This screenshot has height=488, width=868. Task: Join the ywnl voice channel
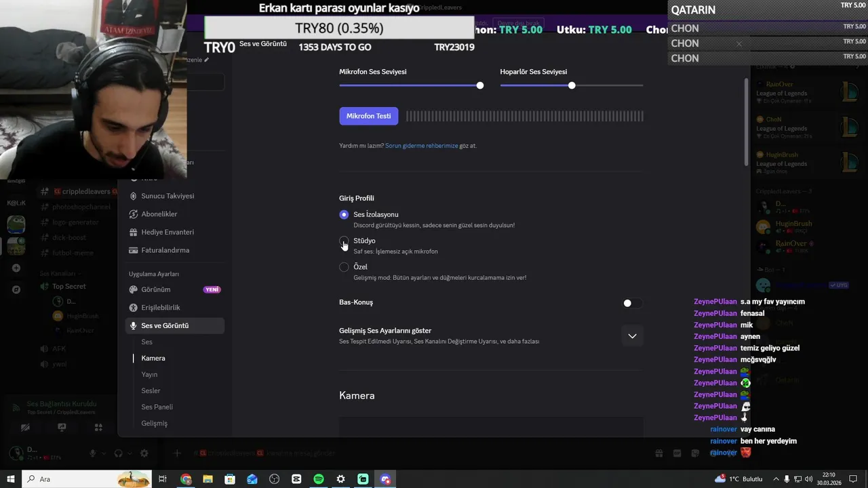60,364
